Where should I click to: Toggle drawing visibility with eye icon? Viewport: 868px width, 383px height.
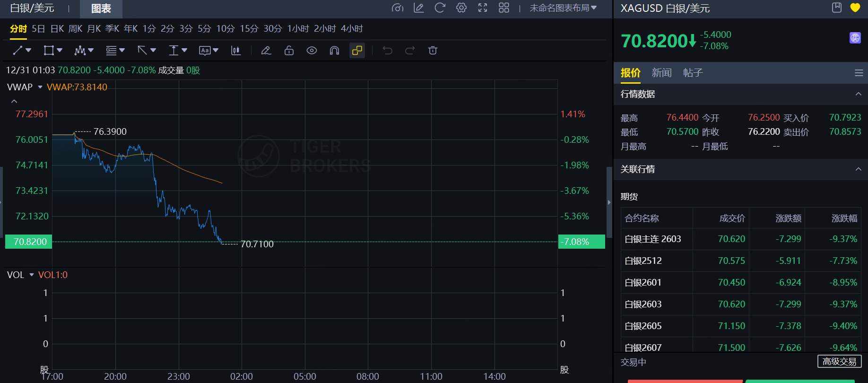click(312, 51)
